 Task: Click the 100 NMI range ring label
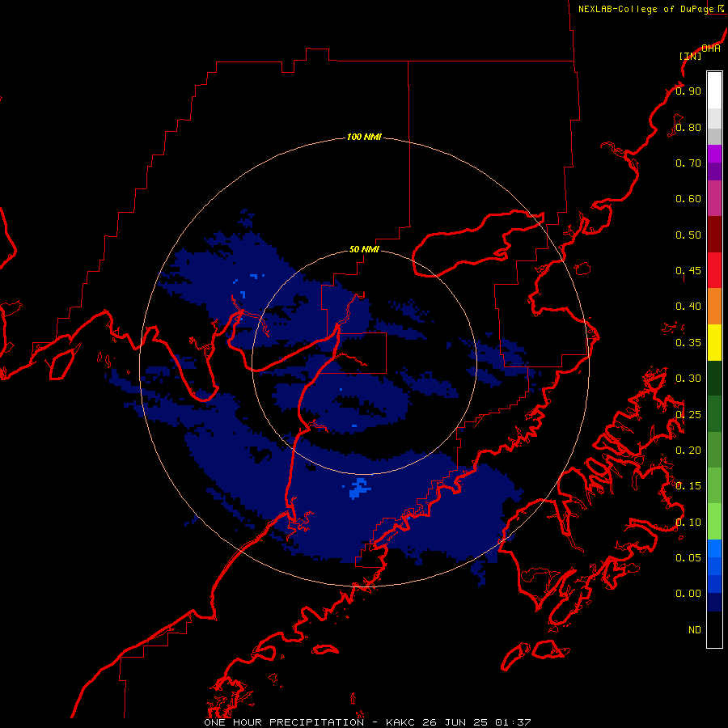(x=364, y=137)
